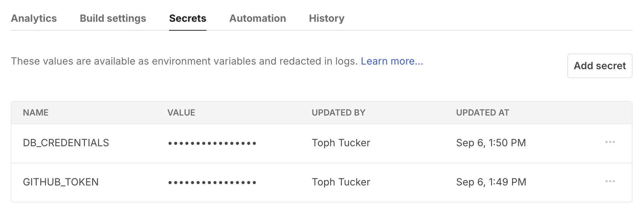Reveal the hidden DB_CREDENTIALS secret value
This screenshot has height=214, width=644.
point(212,143)
